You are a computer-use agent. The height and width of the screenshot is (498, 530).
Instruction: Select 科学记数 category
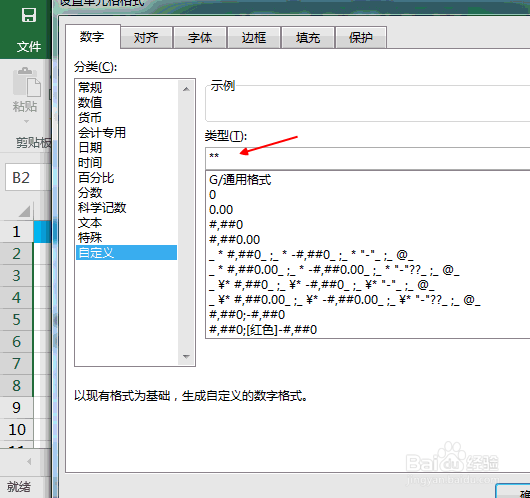pos(126,208)
